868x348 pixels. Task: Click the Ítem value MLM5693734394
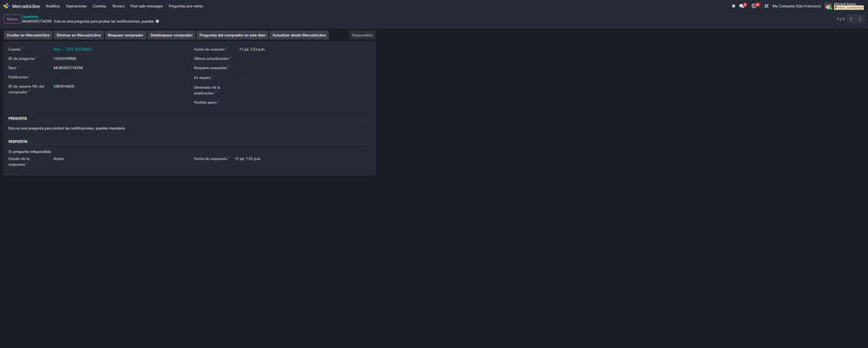[x=68, y=68]
